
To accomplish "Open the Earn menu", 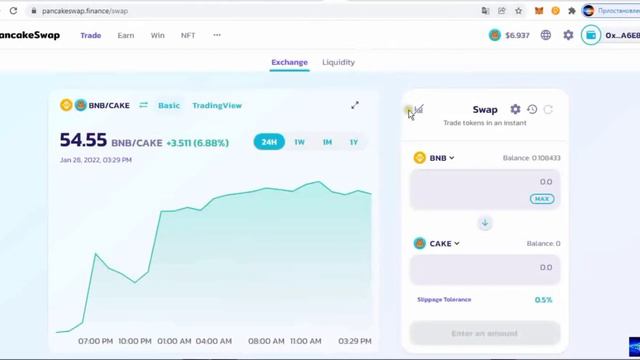I will click(126, 36).
